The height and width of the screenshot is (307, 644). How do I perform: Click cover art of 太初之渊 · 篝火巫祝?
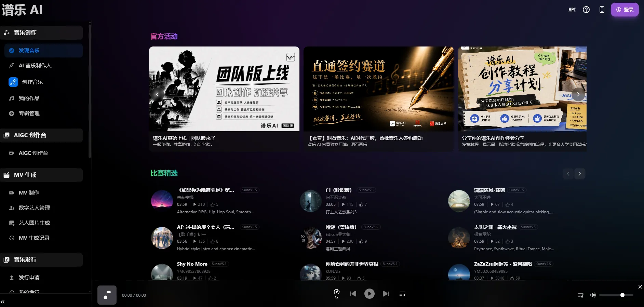(459, 238)
